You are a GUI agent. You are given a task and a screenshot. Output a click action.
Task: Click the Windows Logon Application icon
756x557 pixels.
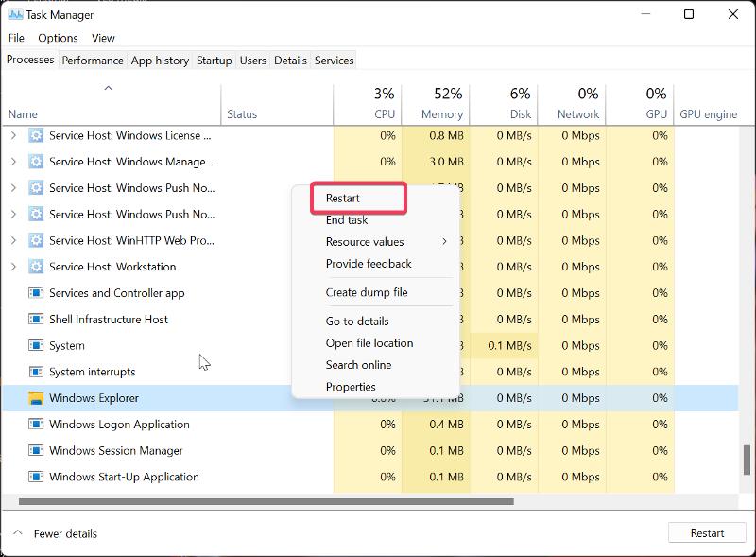click(36, 425)
